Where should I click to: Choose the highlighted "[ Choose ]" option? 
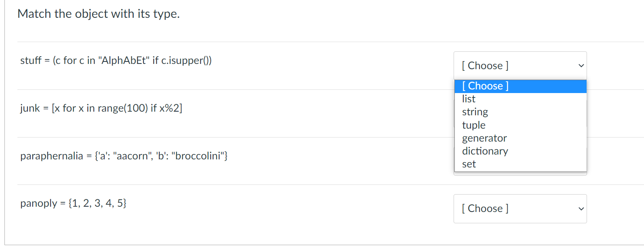click(485, 86)
